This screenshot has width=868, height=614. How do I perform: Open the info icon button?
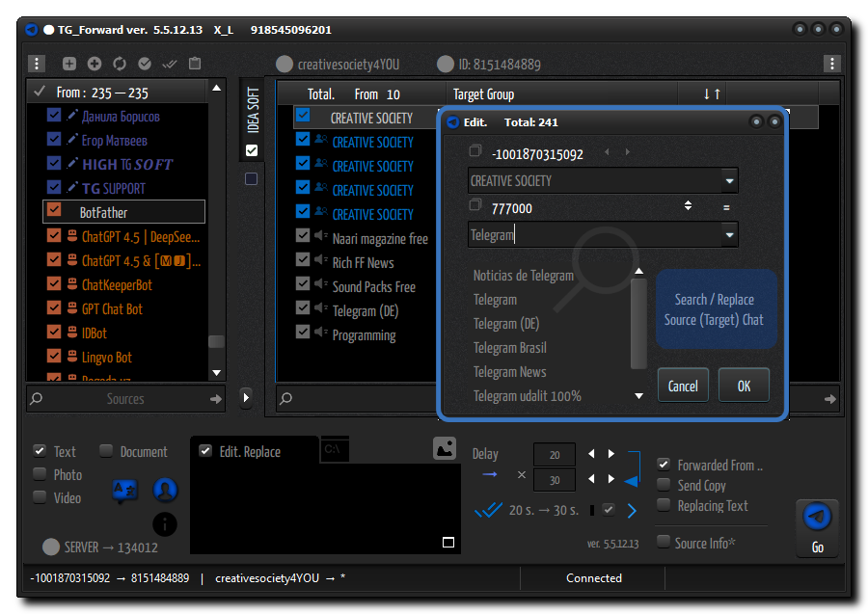[165, 523]
